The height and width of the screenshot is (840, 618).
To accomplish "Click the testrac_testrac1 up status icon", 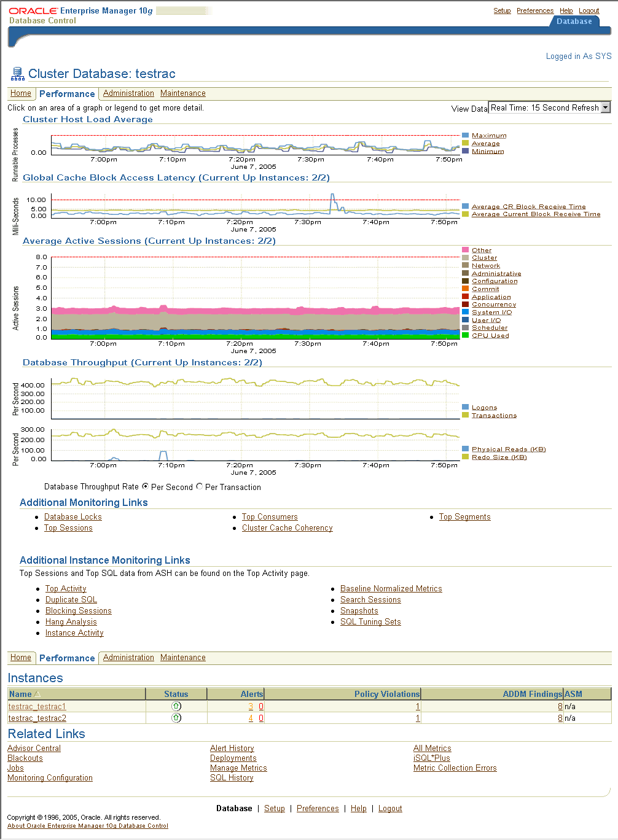I will [176, 706].
